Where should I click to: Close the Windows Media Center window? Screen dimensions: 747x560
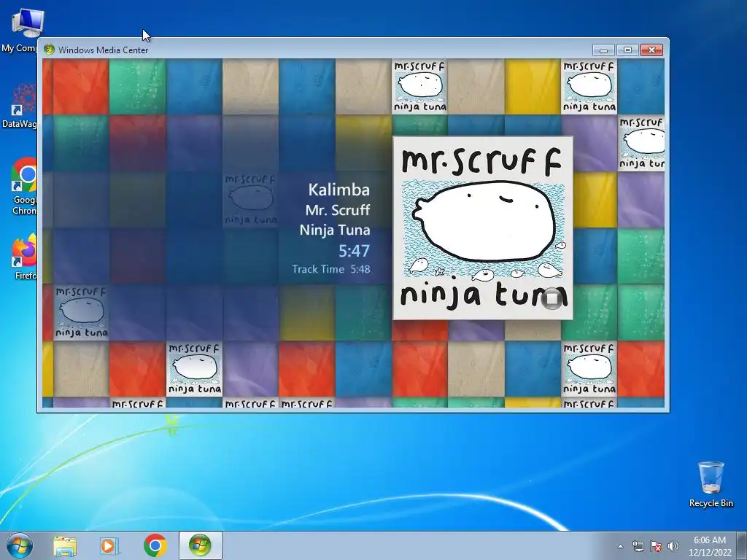tap(651, 50)
